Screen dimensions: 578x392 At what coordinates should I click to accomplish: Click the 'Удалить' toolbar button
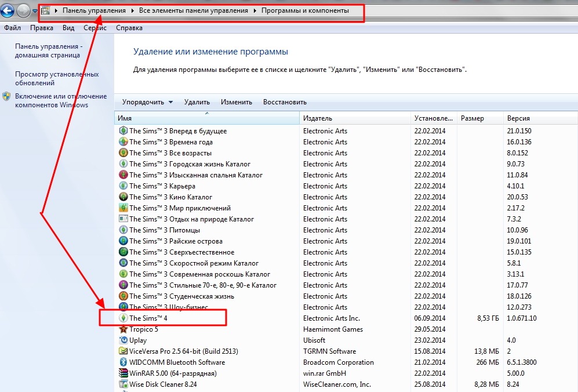tap(197, 102)
